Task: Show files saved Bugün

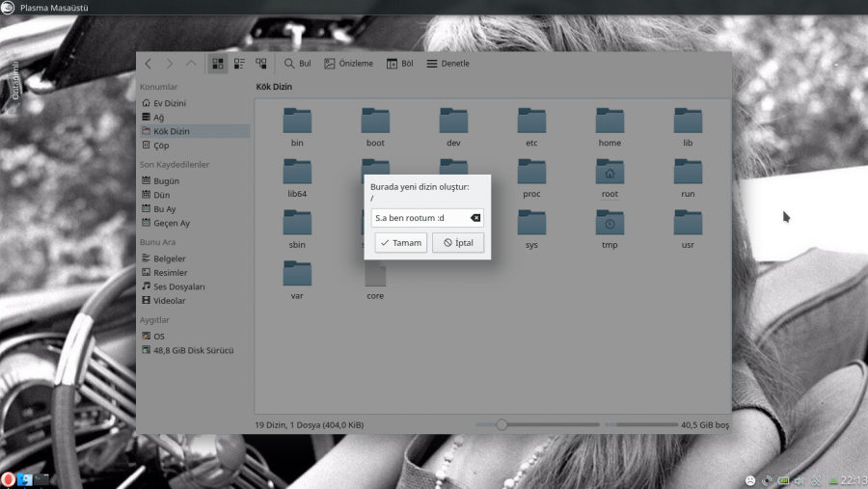Action: pos(193,181)
